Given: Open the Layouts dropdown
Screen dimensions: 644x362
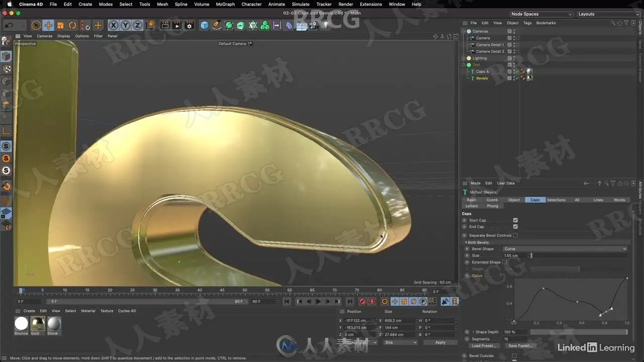Looking at the screenshot, I should click(x=609, y=14).
